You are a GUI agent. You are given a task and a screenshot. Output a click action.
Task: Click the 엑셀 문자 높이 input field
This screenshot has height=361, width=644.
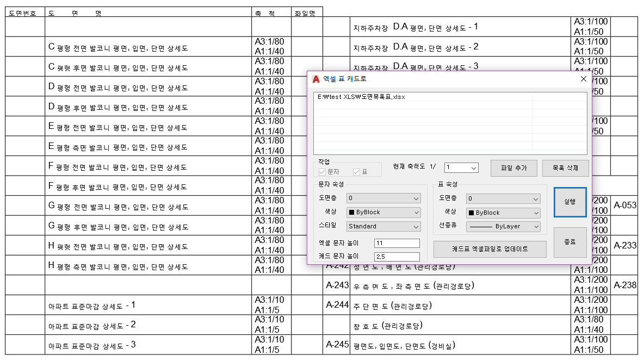[x=397, y=243]
